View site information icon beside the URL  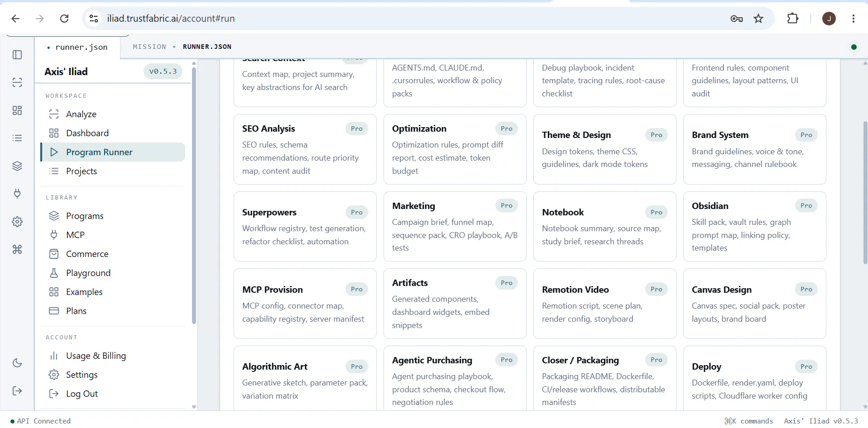[94, 19]
